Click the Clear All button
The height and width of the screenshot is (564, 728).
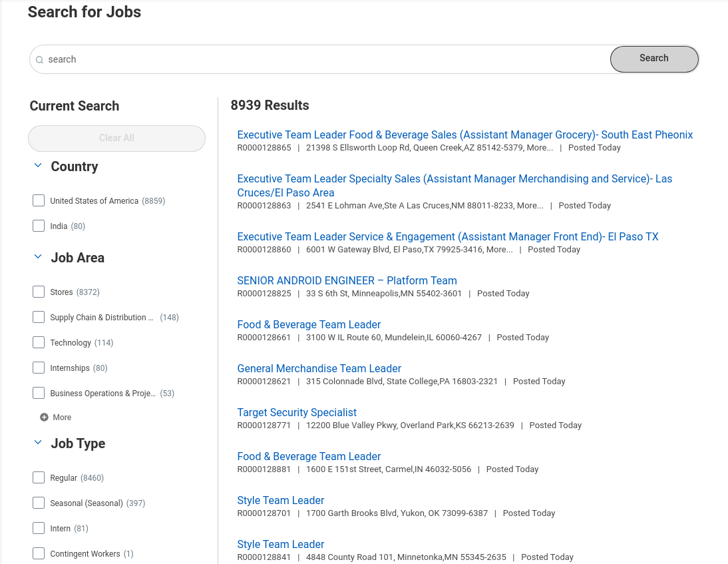click(116, 138)
